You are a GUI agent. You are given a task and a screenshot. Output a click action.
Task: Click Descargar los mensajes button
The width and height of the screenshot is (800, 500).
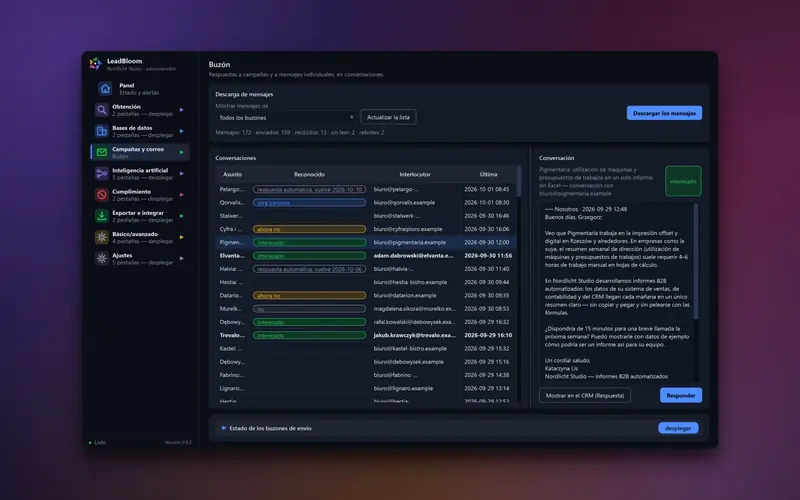pos(664,113)
